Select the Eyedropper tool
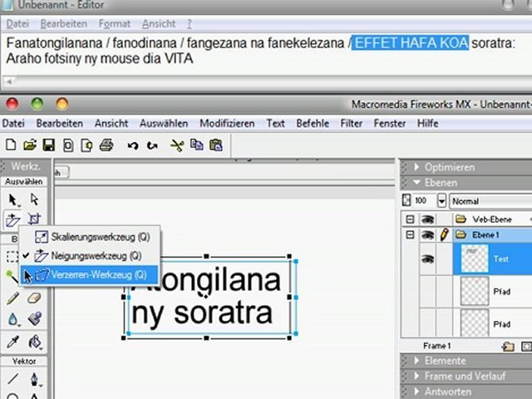Image resolution: width=532 pixels, height=399 pixels. pos(13,342)
